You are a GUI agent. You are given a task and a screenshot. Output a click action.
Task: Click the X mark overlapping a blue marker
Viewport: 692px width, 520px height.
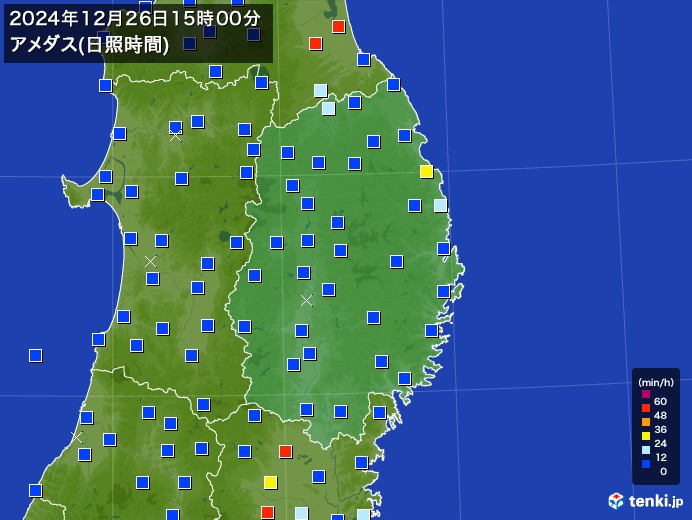point(176,136)
